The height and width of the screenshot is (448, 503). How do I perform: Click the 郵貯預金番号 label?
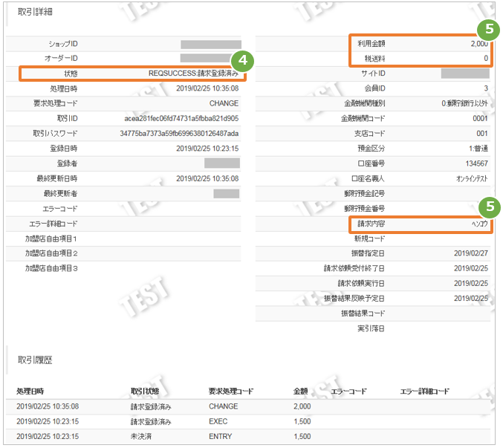click(x=364, y=209)
